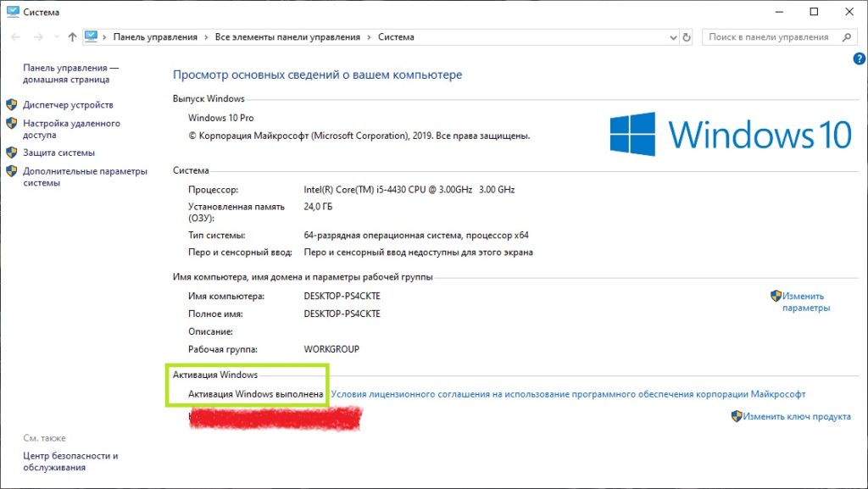This screenshot has height=489, width=868.
Task: Open the recent locations dropdown arrow
Action: click(x=57, y=37)
